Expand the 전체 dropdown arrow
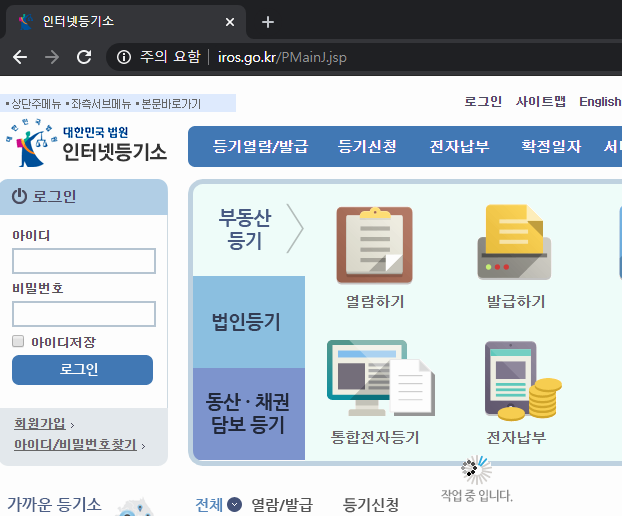The image size is (622, 516). pyautogui.click(x=234, y=504)
